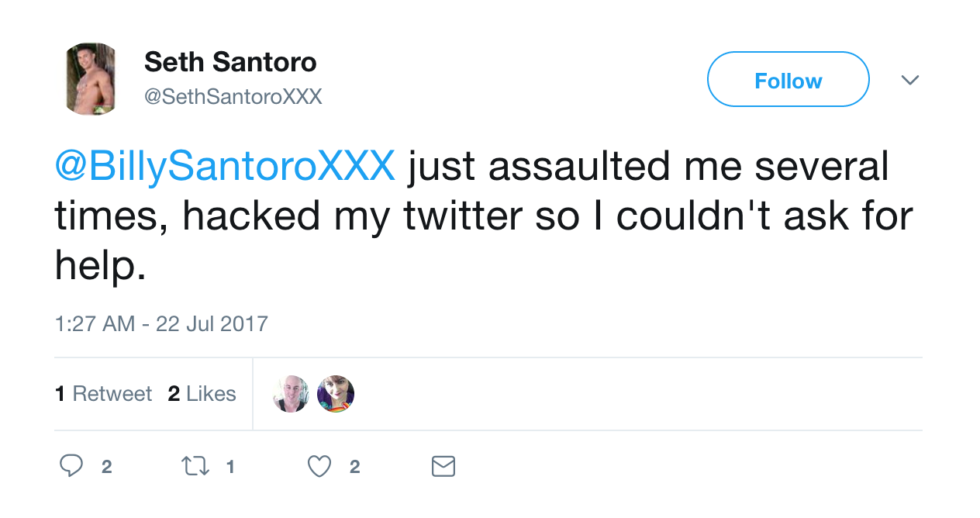Click the Seth Santoro display name
This screenshot has height=518, width=980.
click(230, 62)
